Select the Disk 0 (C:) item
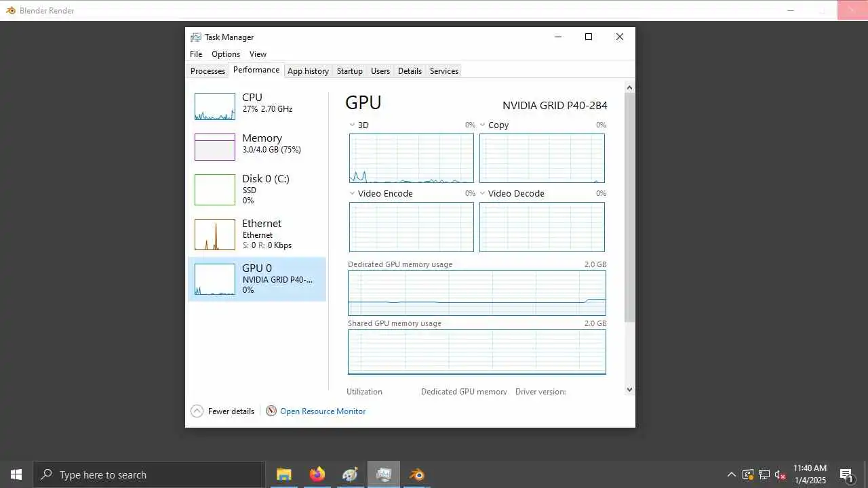The height and width of the screenshot is (488, 868). [x=256, y=190]
